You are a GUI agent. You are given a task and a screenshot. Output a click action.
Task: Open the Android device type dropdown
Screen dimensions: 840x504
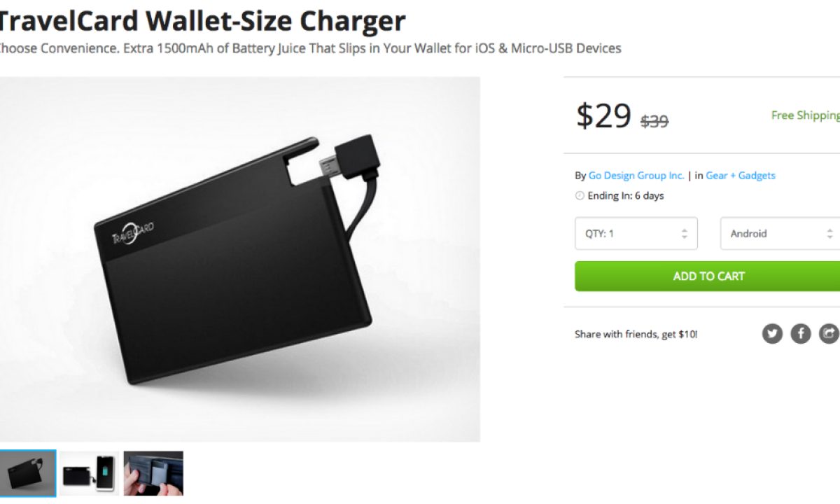click(x=780, y=234)
